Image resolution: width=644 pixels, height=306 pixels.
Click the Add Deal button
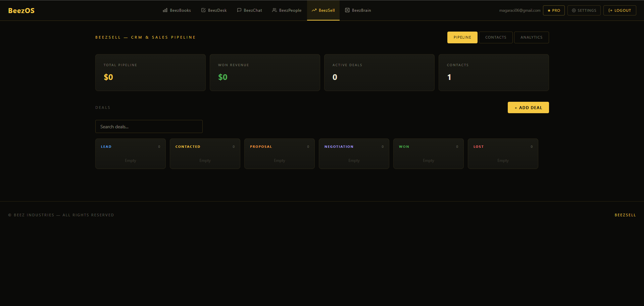point(528,107)
